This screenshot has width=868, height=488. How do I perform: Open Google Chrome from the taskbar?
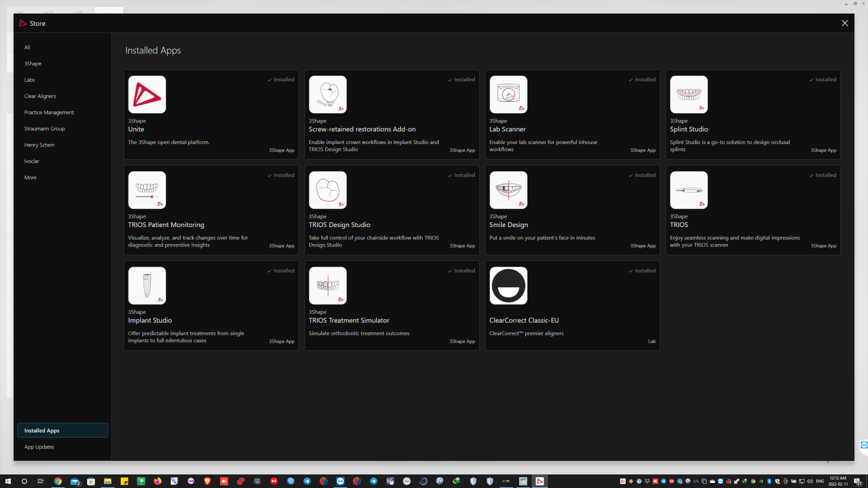tap(58, 481)
